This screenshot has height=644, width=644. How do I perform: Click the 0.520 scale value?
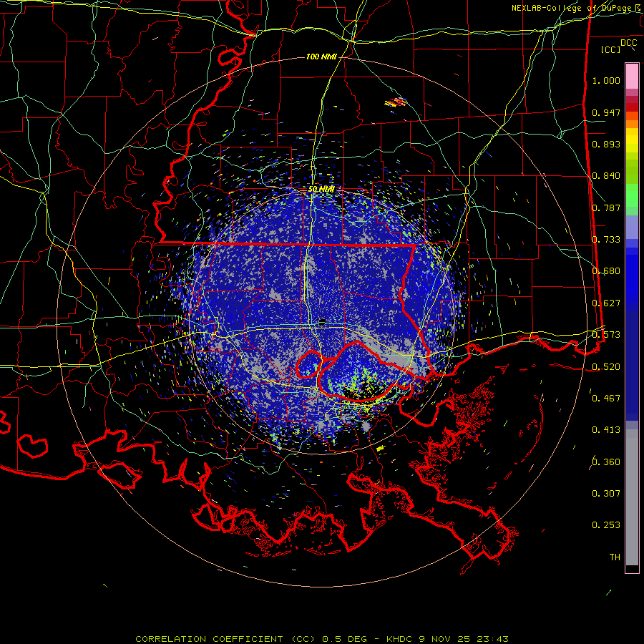606,367
